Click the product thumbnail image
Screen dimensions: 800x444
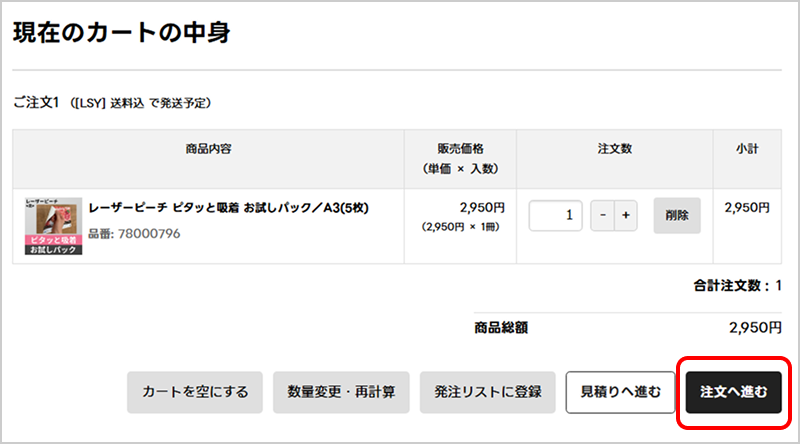click(53, 225)
